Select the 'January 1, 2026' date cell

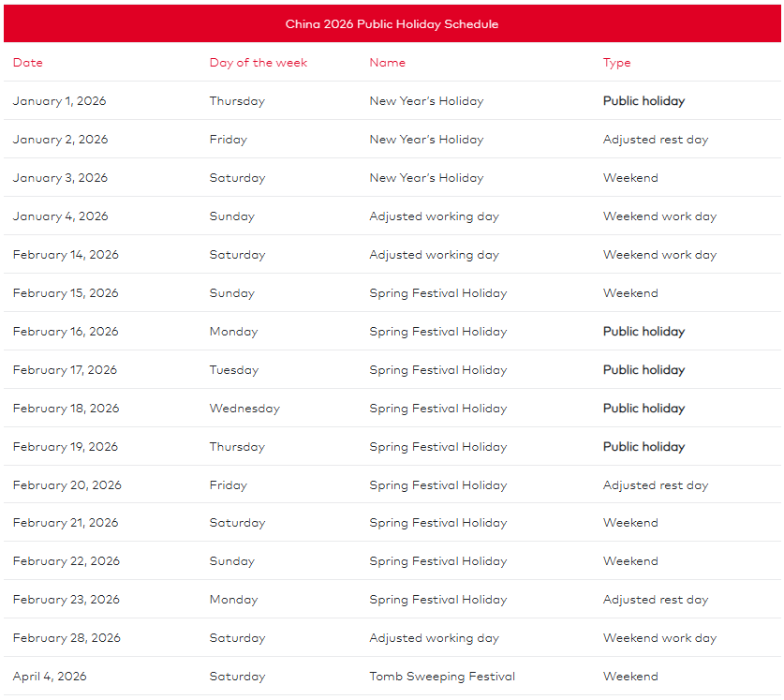[x=60, y=101]
